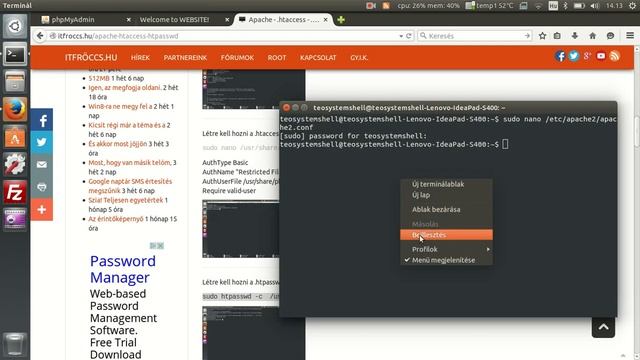Open site Twitter header icon
The width and height of the screenshot is (640, 360).
pos(574,56)
